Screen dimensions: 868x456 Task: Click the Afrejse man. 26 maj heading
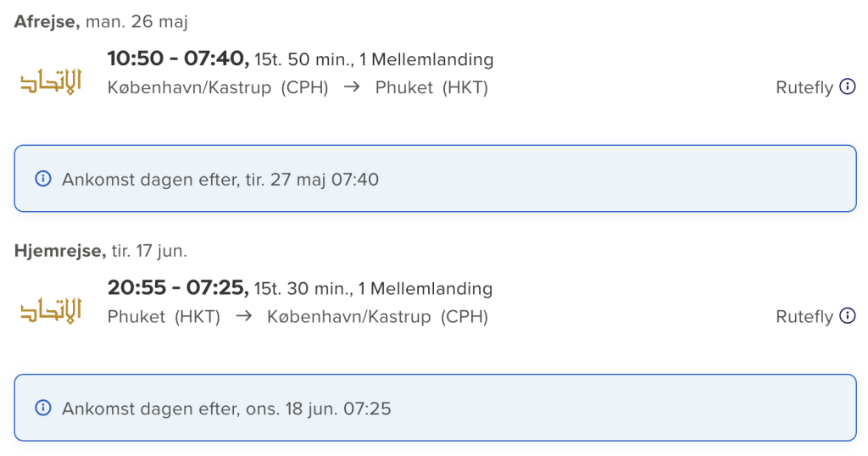click(x=101, y=21)
